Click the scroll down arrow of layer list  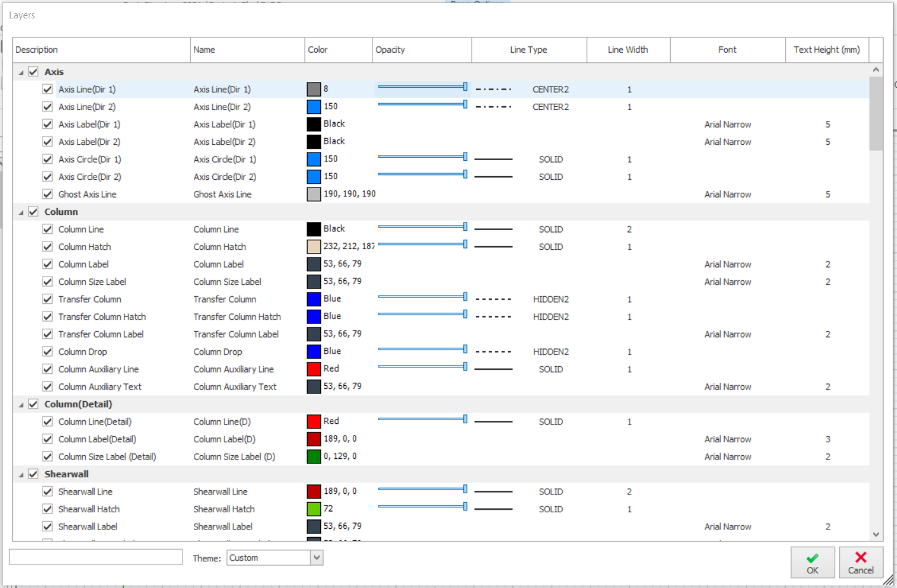click(876, 535)
